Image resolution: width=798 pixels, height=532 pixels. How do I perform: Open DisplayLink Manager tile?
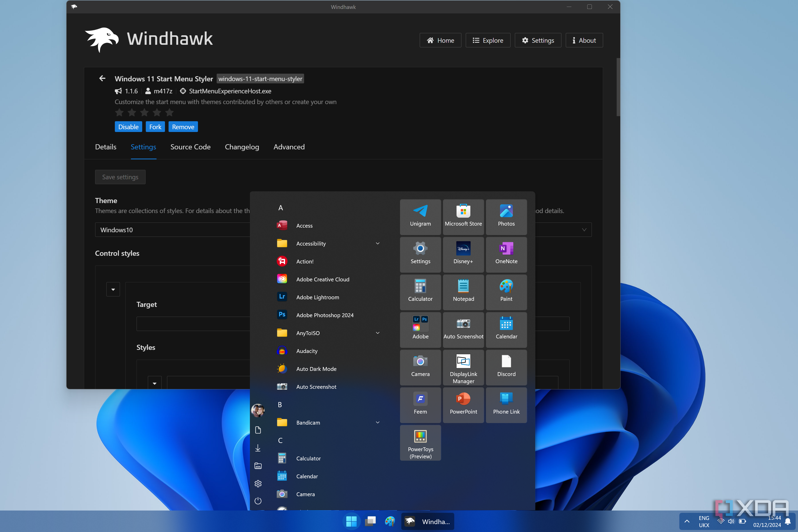[x=463, y=368]
